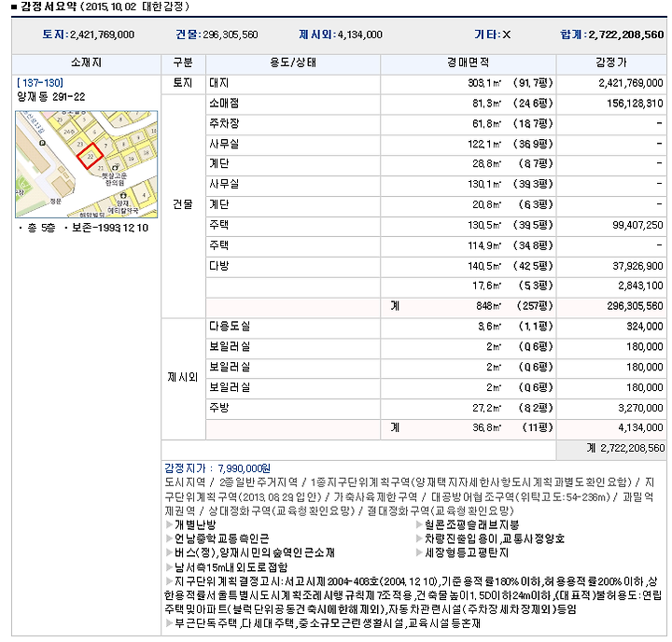Click the 감정가 column header
This screenshot has width=672, height=642.
(611, 63)
